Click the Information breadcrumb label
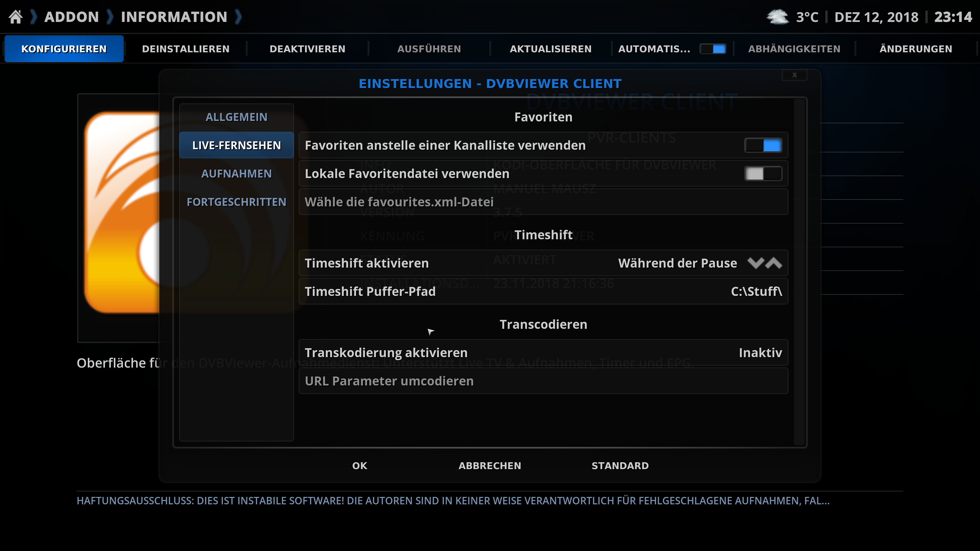Screen dimensions: 980x551 [174, 17]
